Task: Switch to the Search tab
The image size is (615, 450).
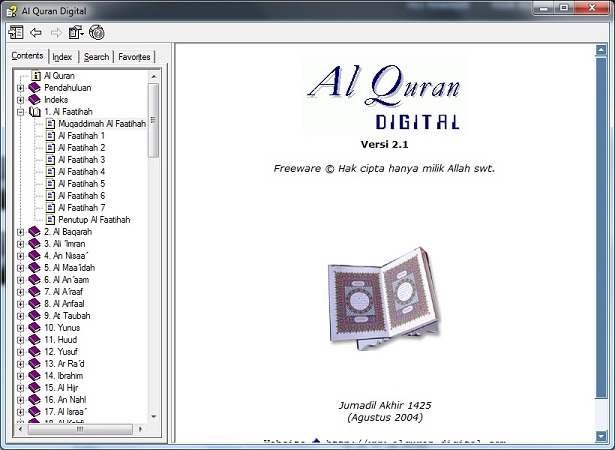Action: pos(96,57)
